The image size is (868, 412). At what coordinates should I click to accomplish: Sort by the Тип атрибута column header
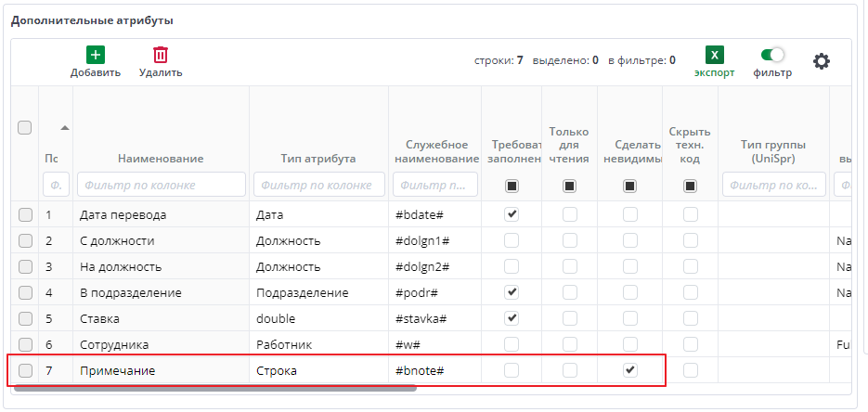point(317,159)
